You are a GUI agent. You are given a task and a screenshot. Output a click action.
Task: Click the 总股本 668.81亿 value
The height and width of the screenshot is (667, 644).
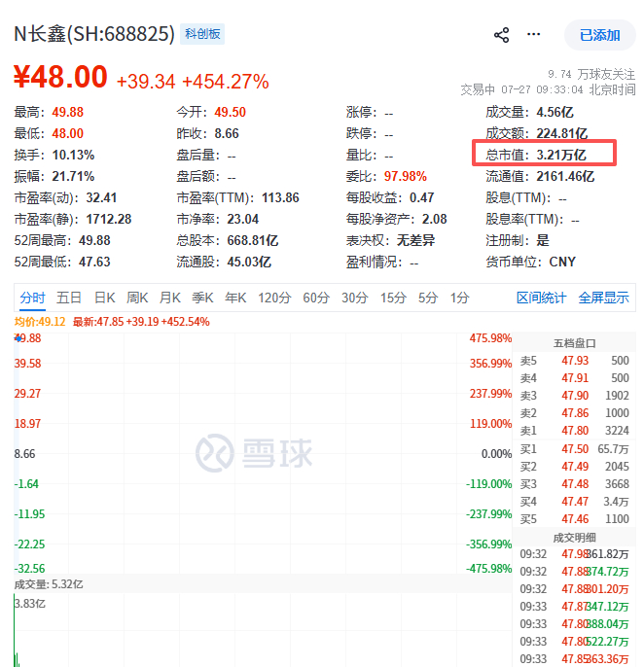point(252,240)
